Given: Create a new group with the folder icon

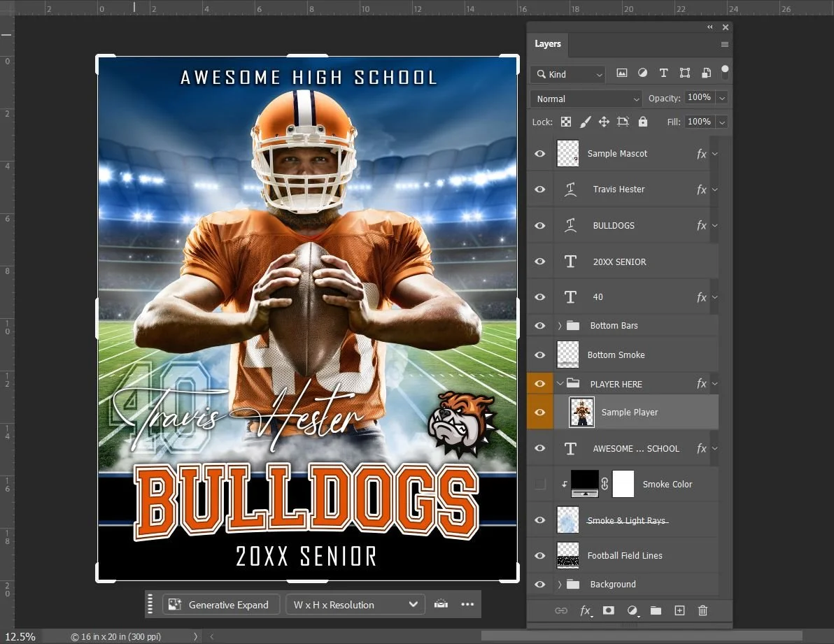Looking at the screenshot, I should point(656,610).
